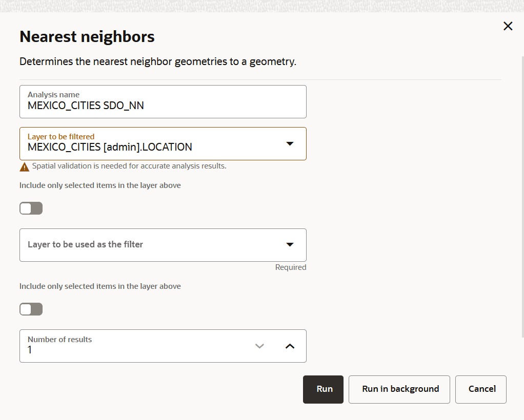Click the spatial validation warning message
The height and width of the screenshot is (420, 524).
[x=129, y=166]
